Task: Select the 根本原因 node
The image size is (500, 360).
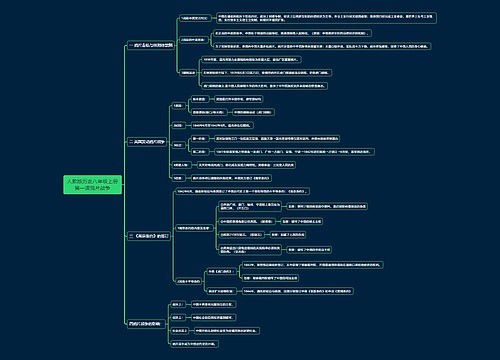Action: pyautogui.click(x=200, y=99)
